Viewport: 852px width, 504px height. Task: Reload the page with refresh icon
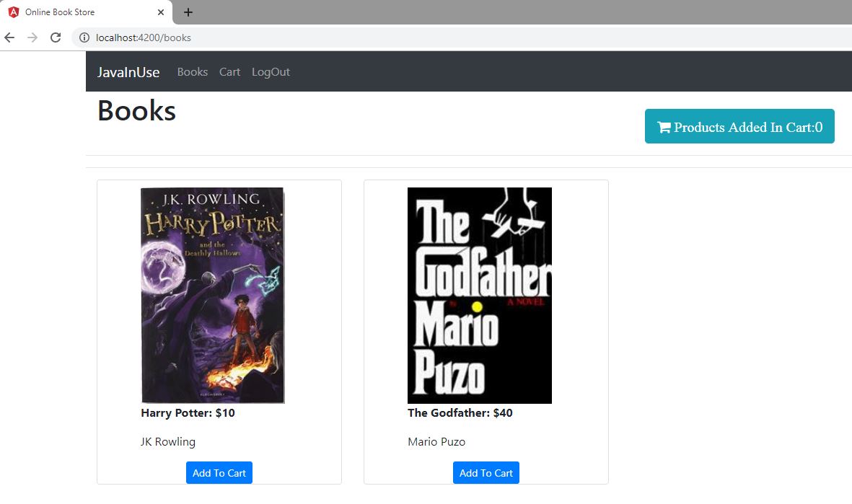56,37
